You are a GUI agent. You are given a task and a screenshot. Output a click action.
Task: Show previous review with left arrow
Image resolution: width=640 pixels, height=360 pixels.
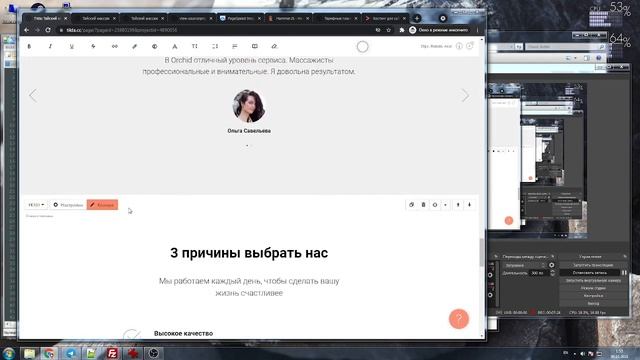pos(33,96)
